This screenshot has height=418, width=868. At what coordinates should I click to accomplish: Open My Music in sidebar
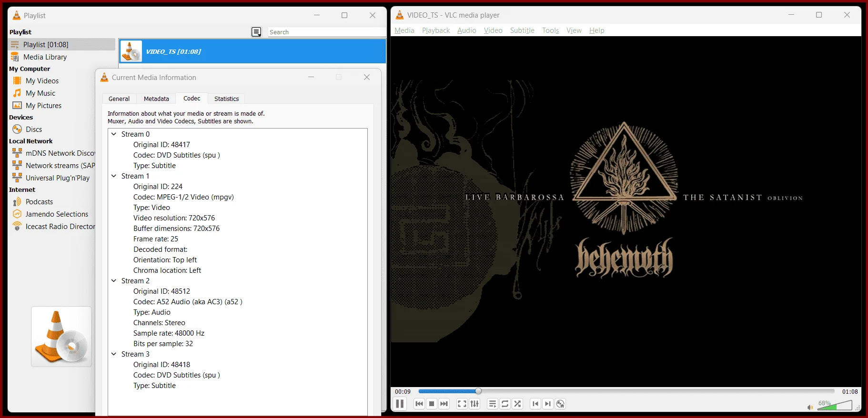click(40, 93)
